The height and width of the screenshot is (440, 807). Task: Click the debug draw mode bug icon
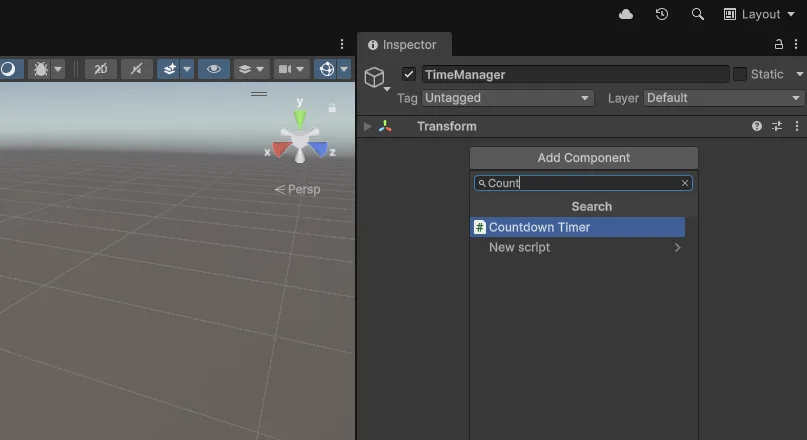point(41,69)
